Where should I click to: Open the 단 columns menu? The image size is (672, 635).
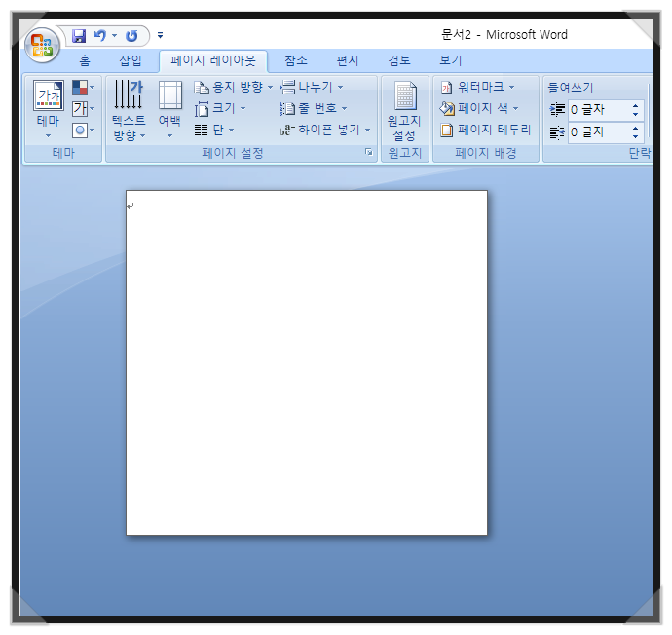point(214,130)
